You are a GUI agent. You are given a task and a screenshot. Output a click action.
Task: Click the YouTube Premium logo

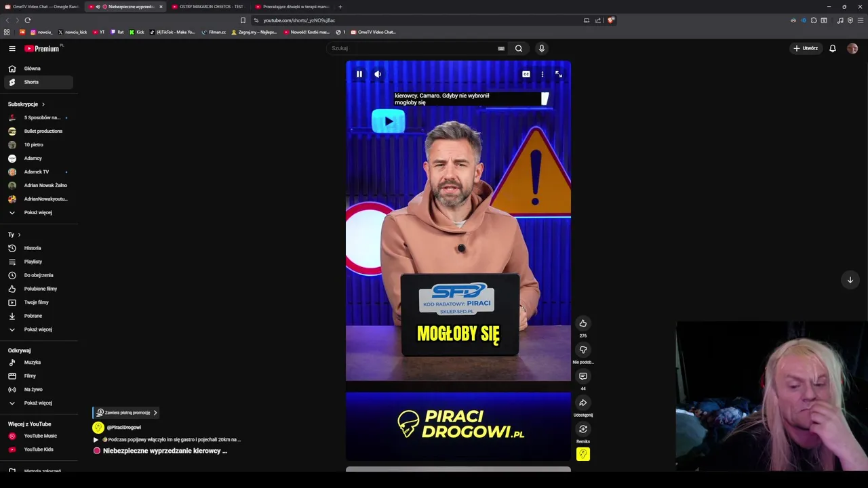tap(43, 48)
